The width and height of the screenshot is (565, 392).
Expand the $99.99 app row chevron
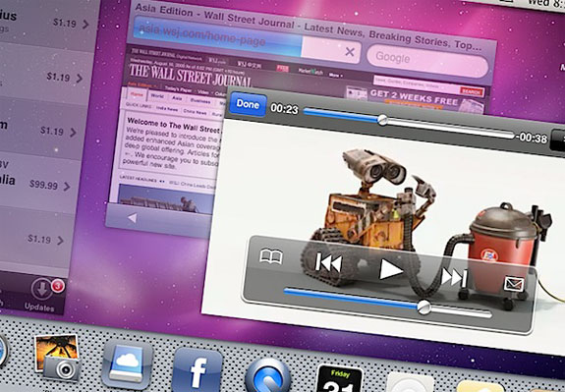pyautogui.click(x=67, y=187)
